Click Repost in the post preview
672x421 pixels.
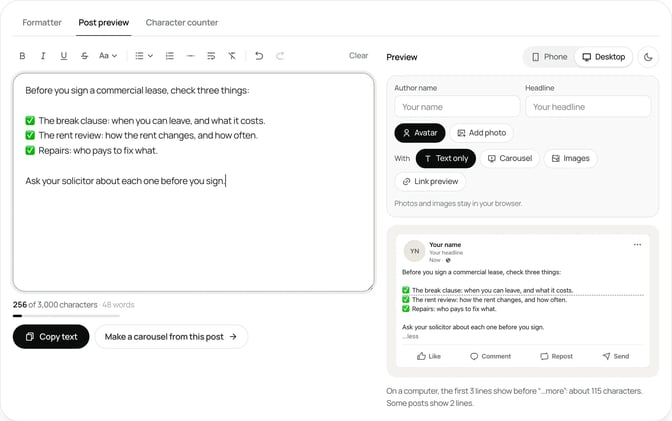pyautogui.click(x=556, y=356)
